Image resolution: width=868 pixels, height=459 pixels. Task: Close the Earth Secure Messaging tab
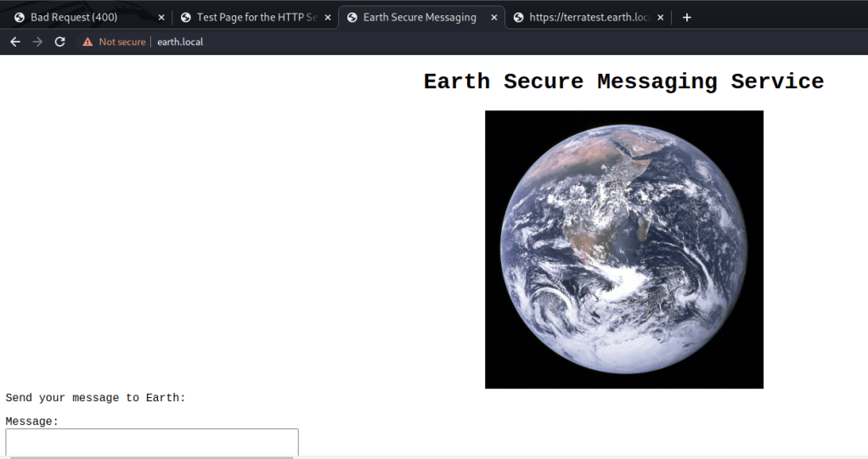(494, 18)
